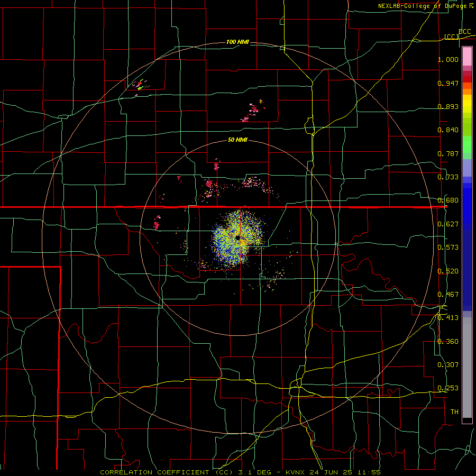476x476 pixels.
Task: Click the 0.467 value on the color scale
Action: (x=448, y=295)
